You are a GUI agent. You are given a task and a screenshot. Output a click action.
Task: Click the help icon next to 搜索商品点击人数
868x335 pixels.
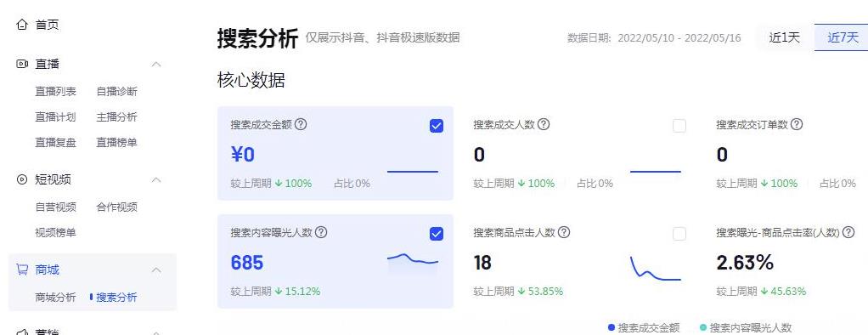(564, 232)
